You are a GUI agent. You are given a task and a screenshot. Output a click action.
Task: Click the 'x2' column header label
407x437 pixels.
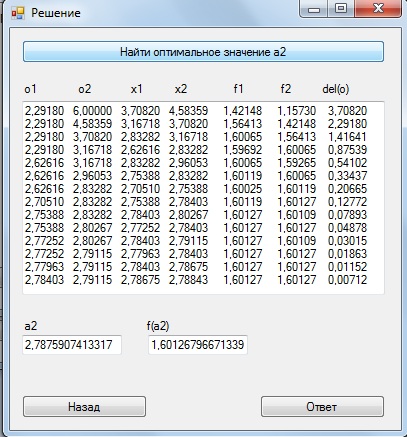(181, 89)
